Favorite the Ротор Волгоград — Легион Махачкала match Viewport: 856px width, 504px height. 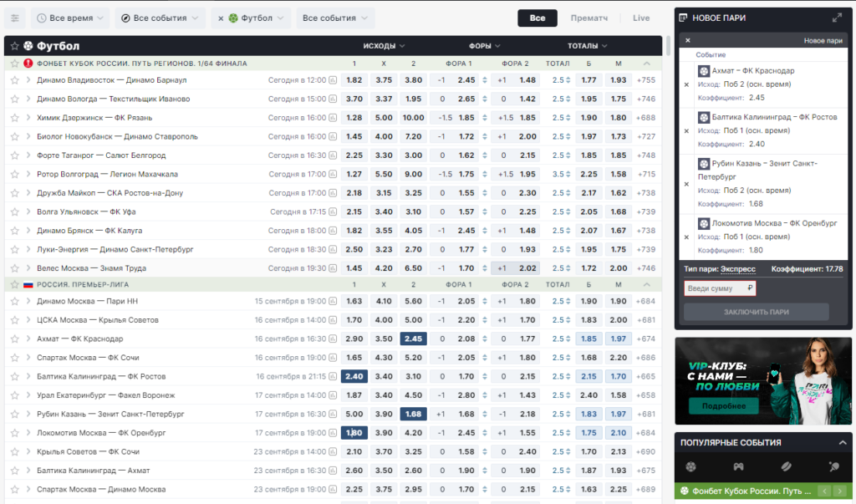[15, 174]
